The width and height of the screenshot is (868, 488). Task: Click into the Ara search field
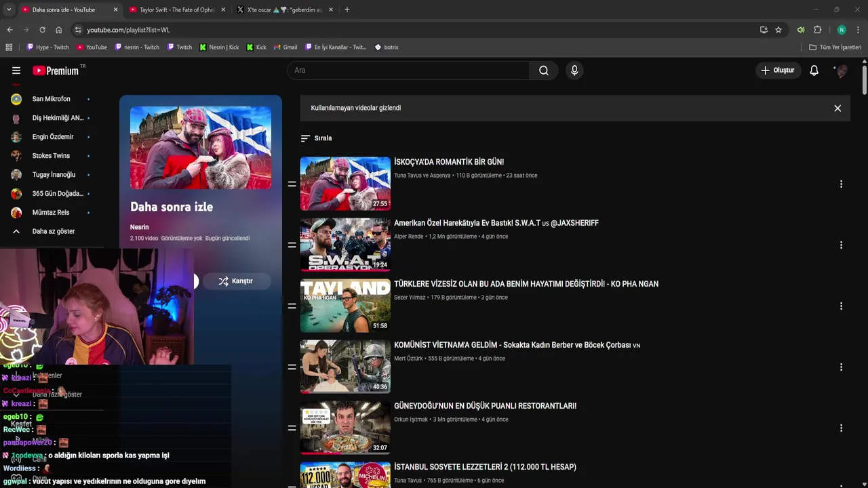[409, 70]
